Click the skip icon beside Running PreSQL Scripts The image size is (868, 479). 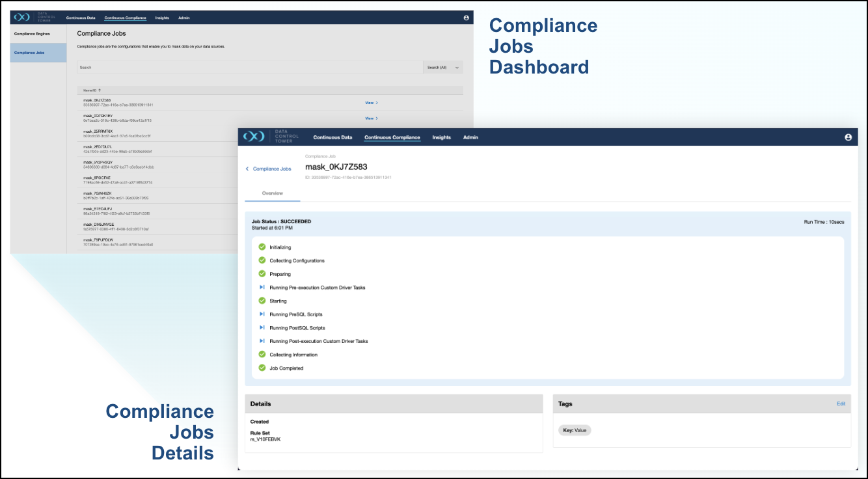point(262,314)
